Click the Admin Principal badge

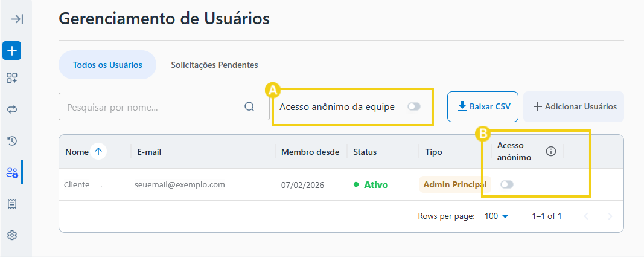pyautogui.click(x=455, y=184)
